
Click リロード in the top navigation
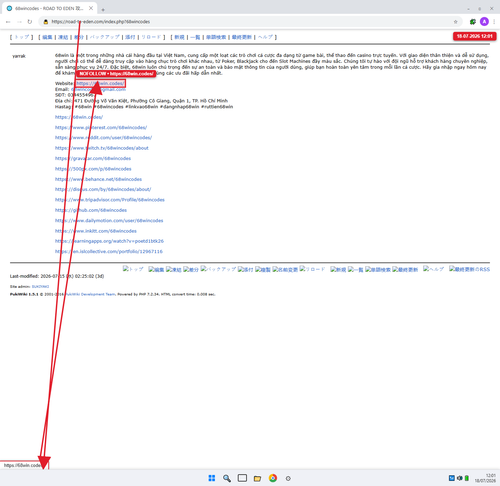point(151,37)
